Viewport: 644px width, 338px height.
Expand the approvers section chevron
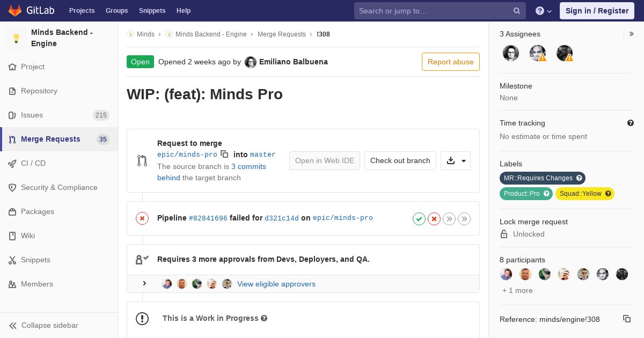144,283
